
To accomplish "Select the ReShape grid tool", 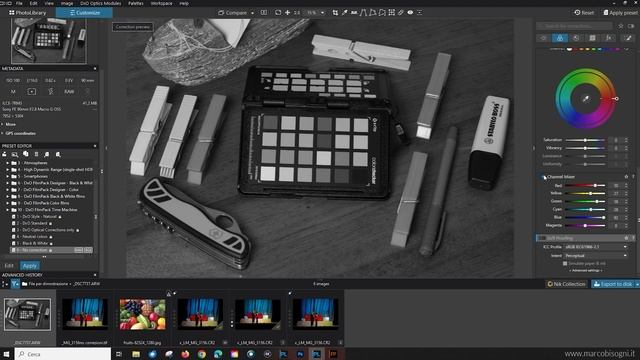I will coord(391,13).
